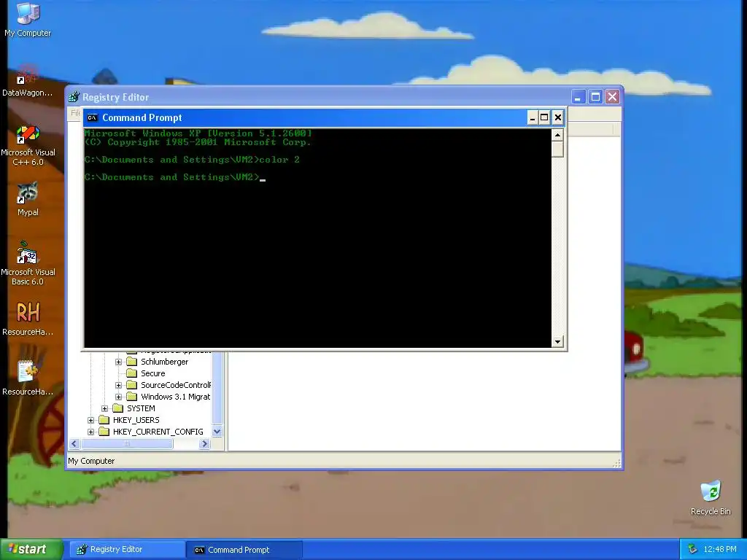Switch to Command Prompt in the taskbar
The width and height of the screenshot is (747, 560).
(x=244, y=550)
